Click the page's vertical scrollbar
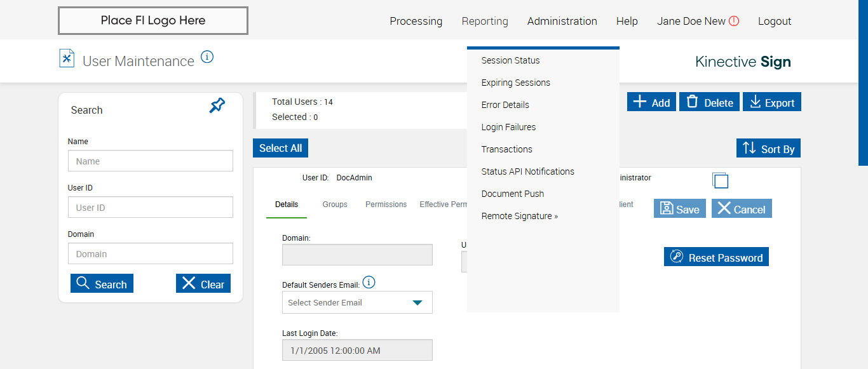Viewport: 868px width, 369px height. point(863,83)
